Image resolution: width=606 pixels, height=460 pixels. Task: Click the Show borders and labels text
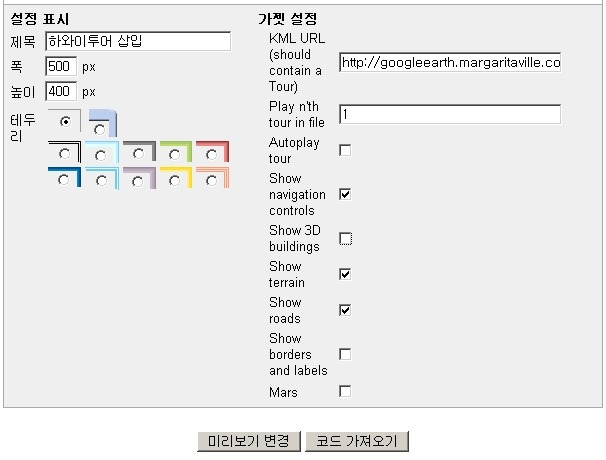tap(298, 354)
